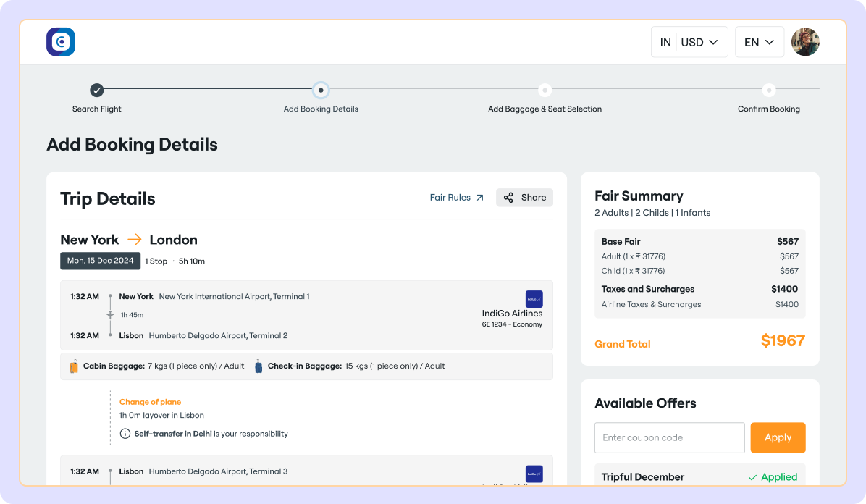Open the IN USD currency dropdown

point(689,41)
